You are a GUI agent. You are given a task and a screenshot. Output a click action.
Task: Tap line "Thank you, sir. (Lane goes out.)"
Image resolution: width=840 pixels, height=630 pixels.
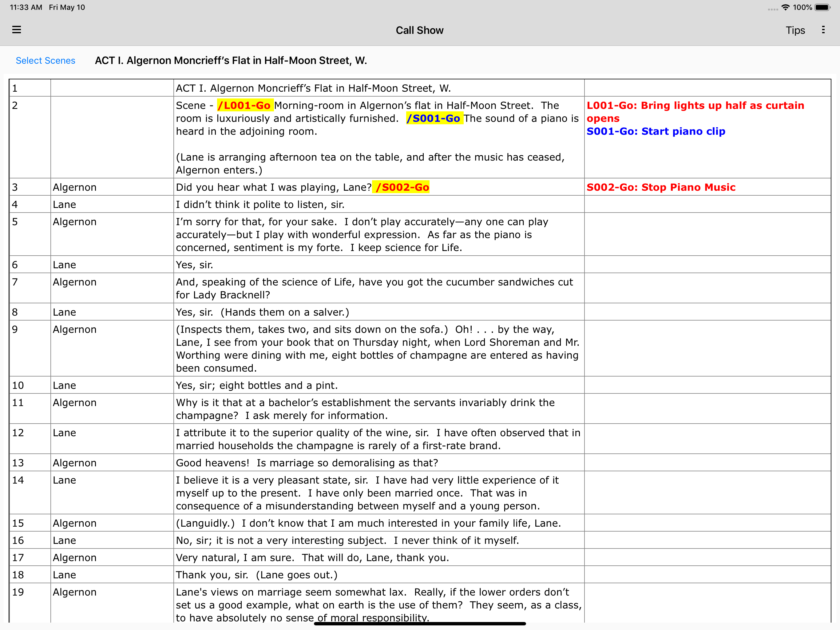[x=256, y=575]
